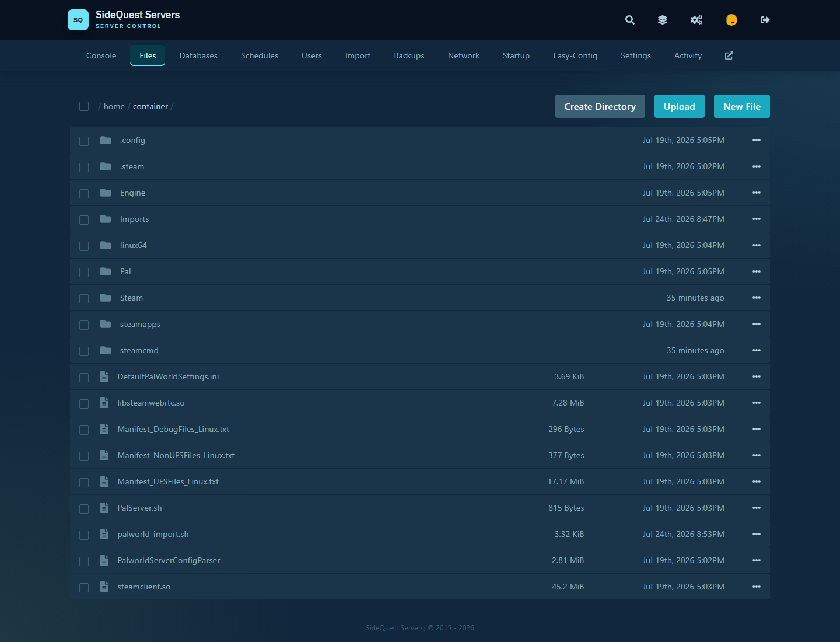Screen dimensions: 840x642
Task: Click folder icon for linux64
Action: [106, 245]
